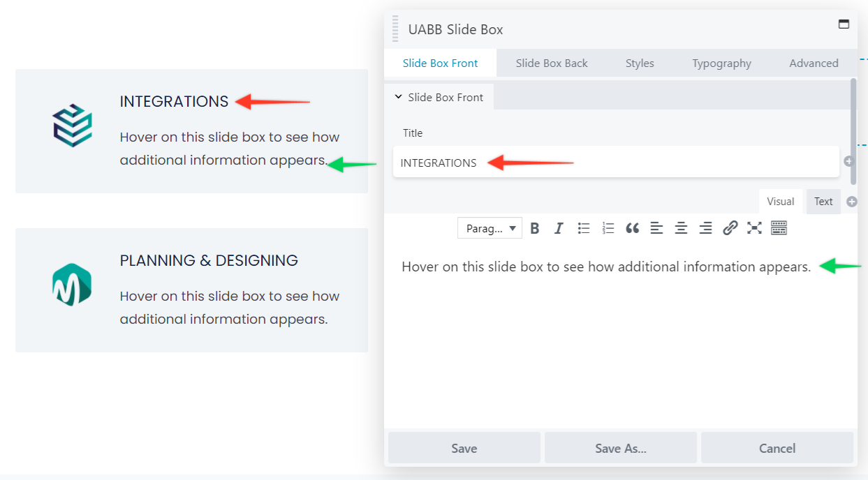Image resolution: width=868 pixels, height=480 pixels.
Task: Toggle the extended toolbar row icon
Action: coord(779,228)
